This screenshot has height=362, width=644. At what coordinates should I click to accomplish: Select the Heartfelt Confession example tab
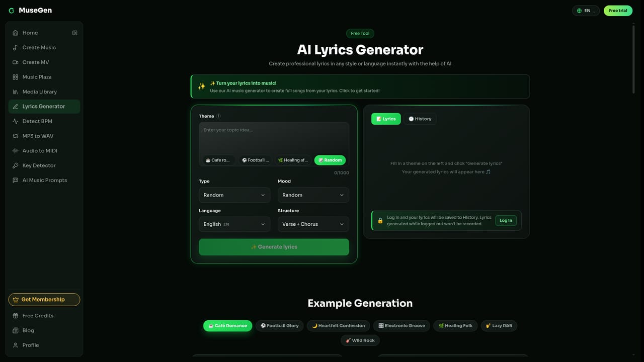[339, 326]
